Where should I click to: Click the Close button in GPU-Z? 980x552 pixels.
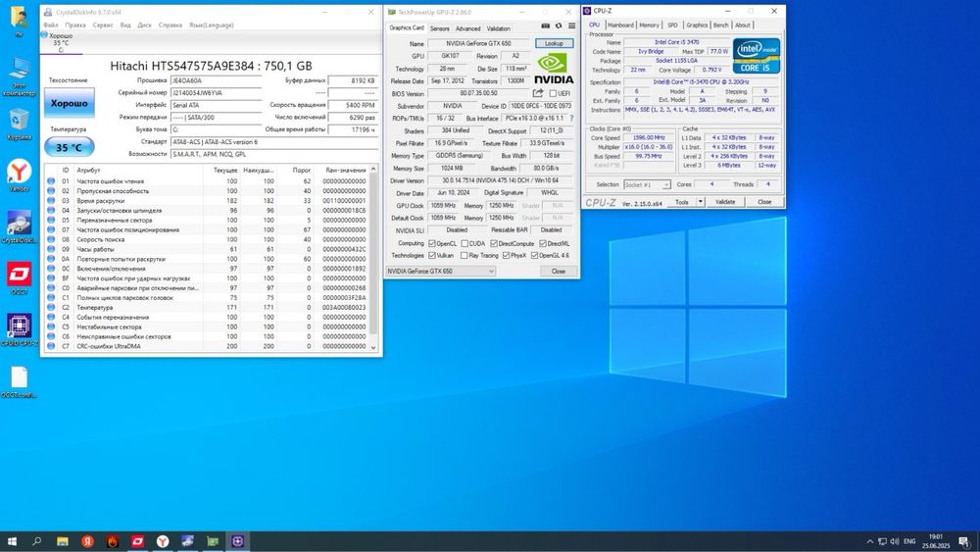click(559, 271)
